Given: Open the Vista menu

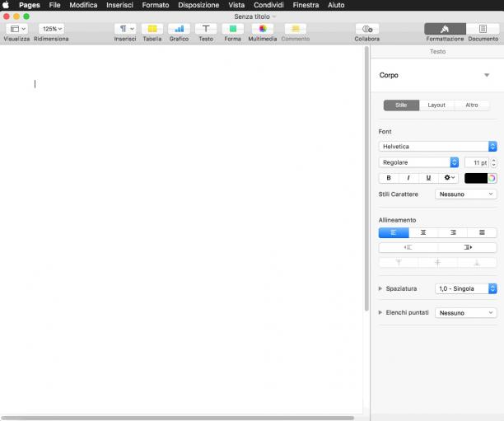Looking at the screenshot, I should pyautogui.click(x=236, y=5).
